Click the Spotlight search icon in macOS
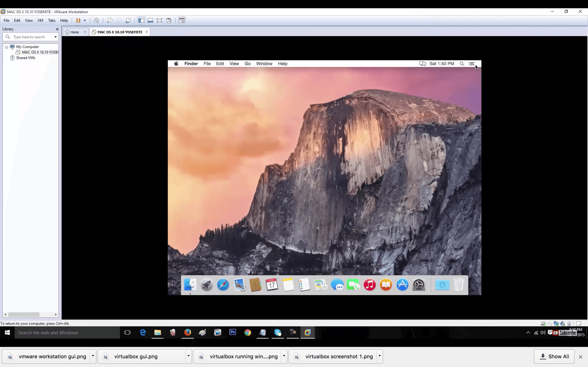 [x=461, y=63]
